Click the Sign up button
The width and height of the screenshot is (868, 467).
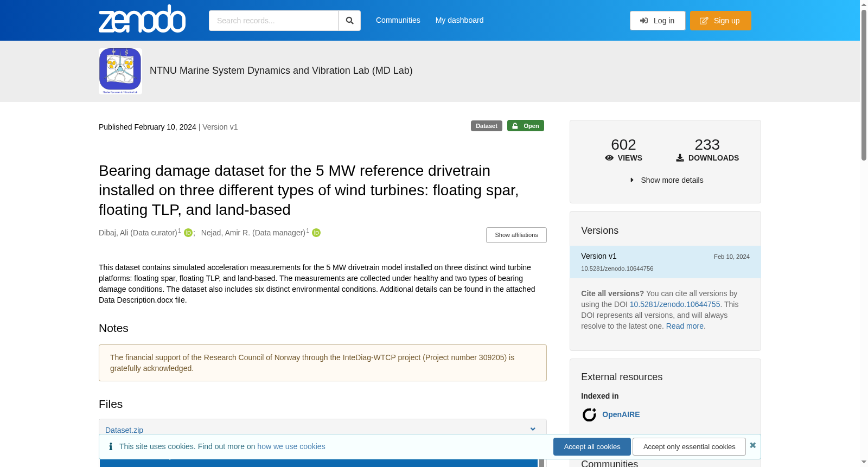720,21
